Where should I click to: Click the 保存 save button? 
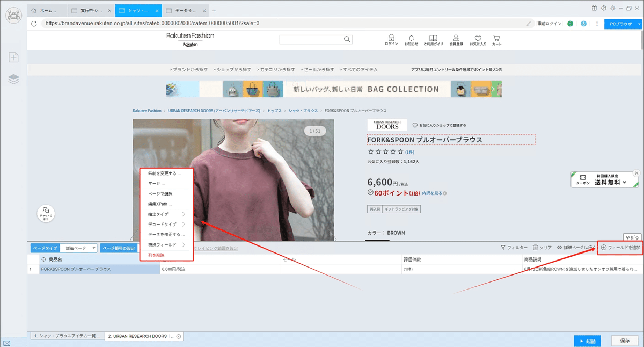coord(625,341)
